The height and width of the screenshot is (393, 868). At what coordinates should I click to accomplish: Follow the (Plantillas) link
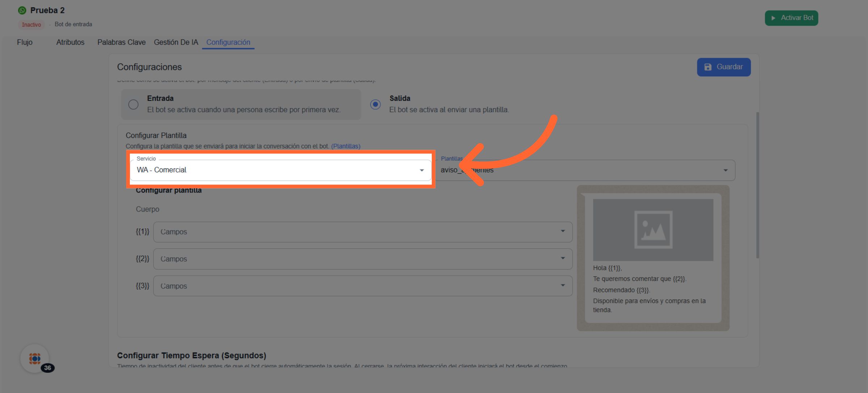pos(345,146)
